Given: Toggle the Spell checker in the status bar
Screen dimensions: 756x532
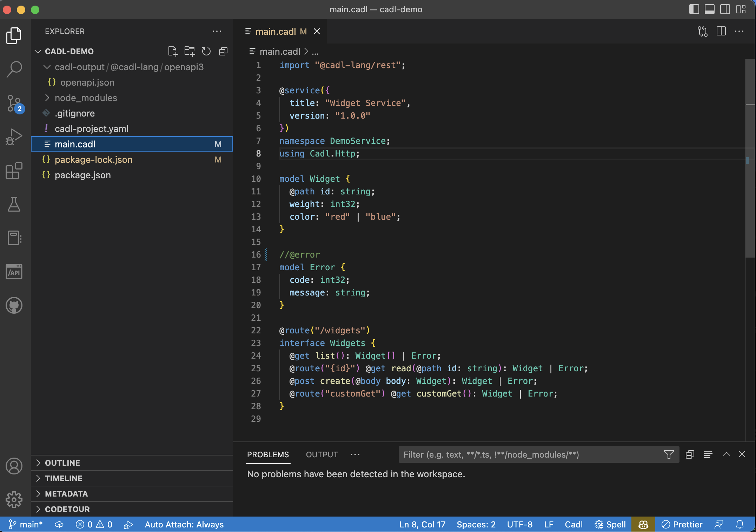Looking at the screenshot, I should [610, 524].
